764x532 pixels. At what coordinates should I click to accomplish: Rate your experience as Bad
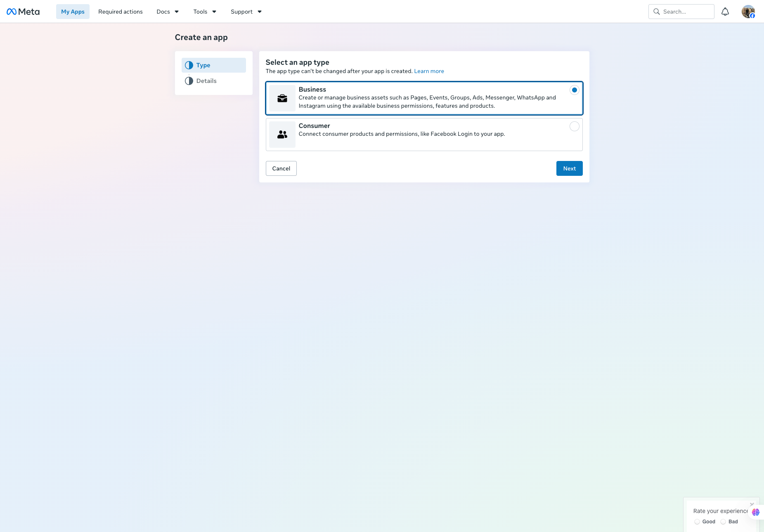click(x=723, y=522)
